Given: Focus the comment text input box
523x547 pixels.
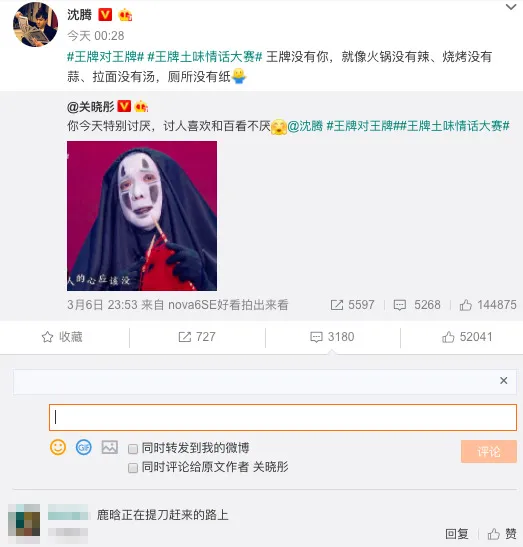Looking at the screenshot, I should (x=283, y=417).
